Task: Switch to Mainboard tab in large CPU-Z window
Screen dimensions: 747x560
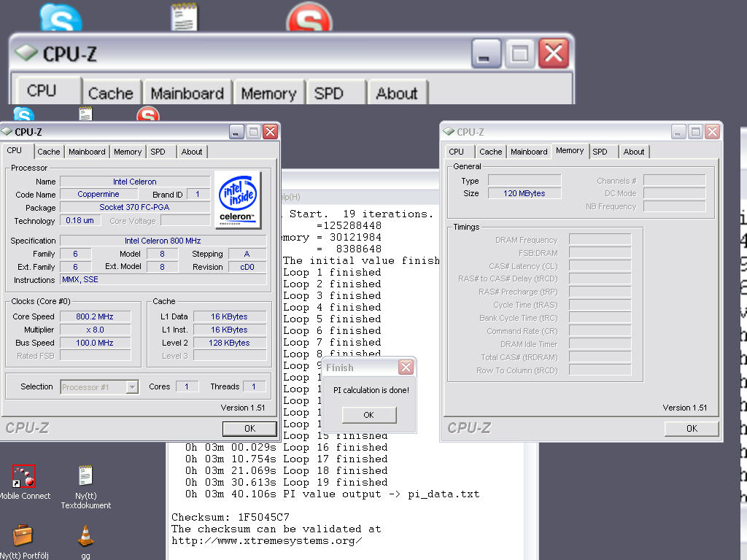Action: point(187,93)
